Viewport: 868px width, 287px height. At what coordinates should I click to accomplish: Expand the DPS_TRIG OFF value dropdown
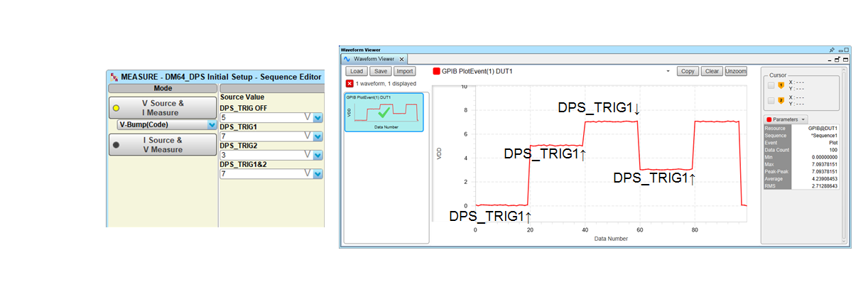tap(318, 118)
